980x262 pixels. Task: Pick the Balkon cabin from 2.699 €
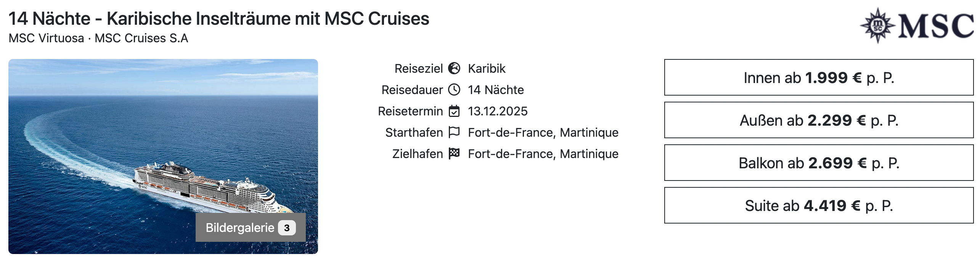point(819,163)
